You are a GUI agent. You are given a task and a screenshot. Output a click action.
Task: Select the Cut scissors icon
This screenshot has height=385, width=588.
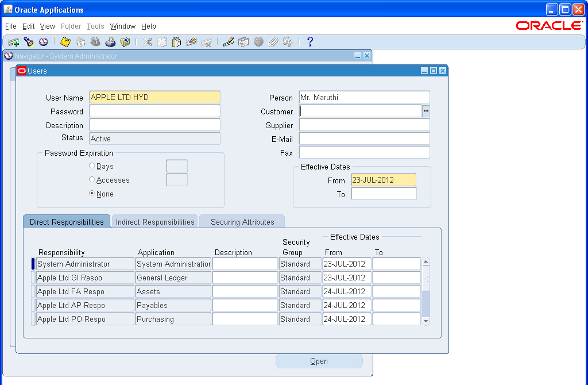147,41
